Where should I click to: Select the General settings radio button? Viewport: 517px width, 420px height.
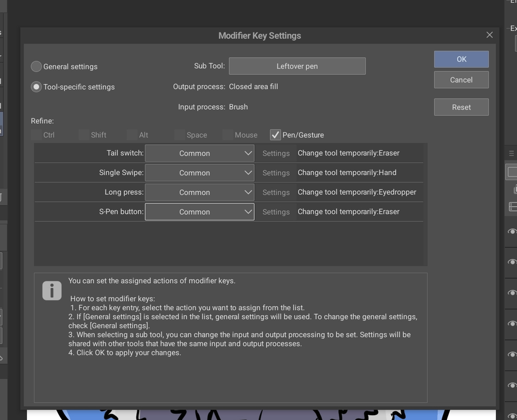coord(36,66)
